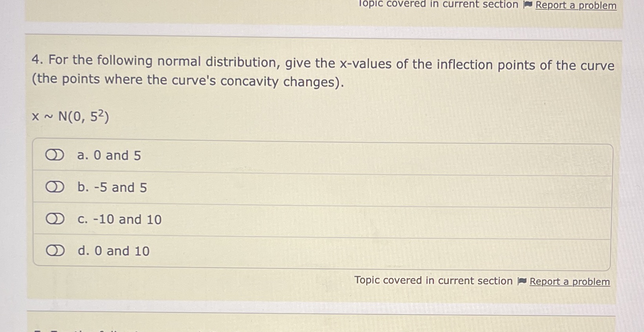This screenshot has width=644, height=332.
Task: Select radio button for answer c
Action: click(x=55, y=219)
